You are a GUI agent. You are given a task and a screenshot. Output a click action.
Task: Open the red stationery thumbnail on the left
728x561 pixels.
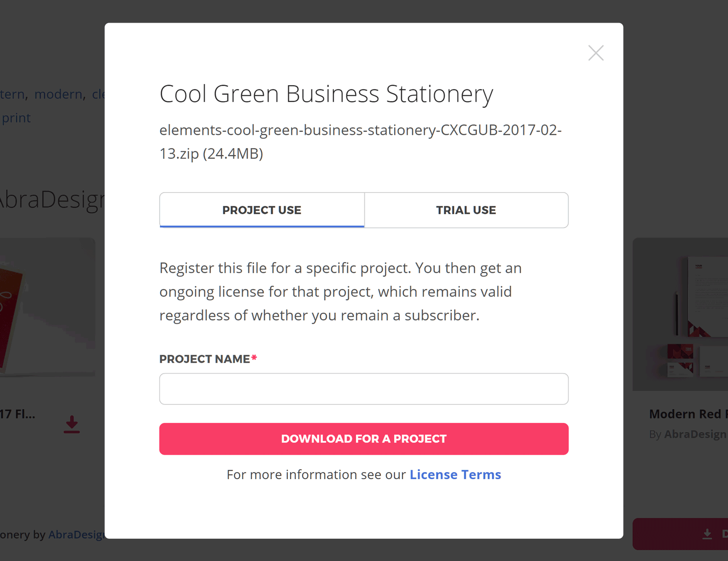(x=47, y=307)
